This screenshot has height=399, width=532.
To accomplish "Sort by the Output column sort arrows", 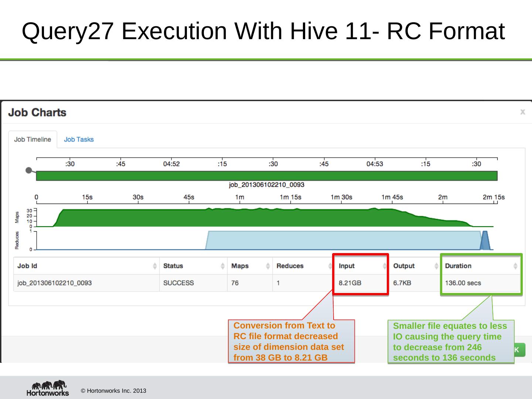I will tap(436, 266).
